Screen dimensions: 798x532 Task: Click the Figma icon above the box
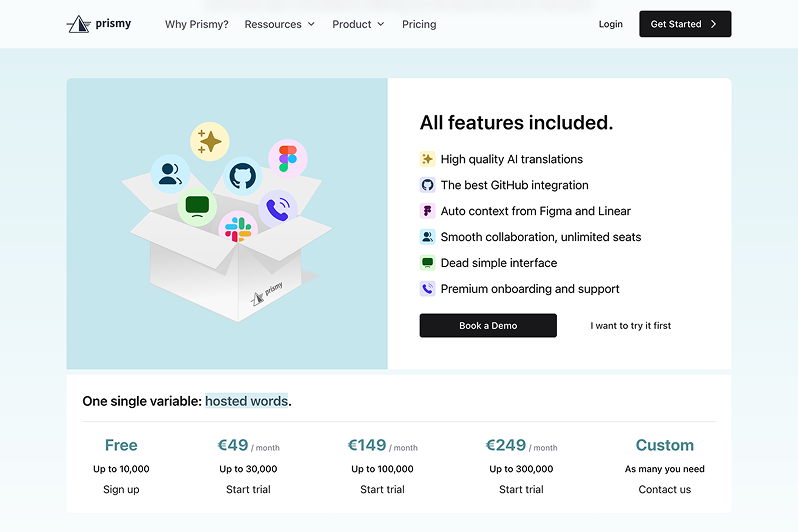tap(288, 159)
